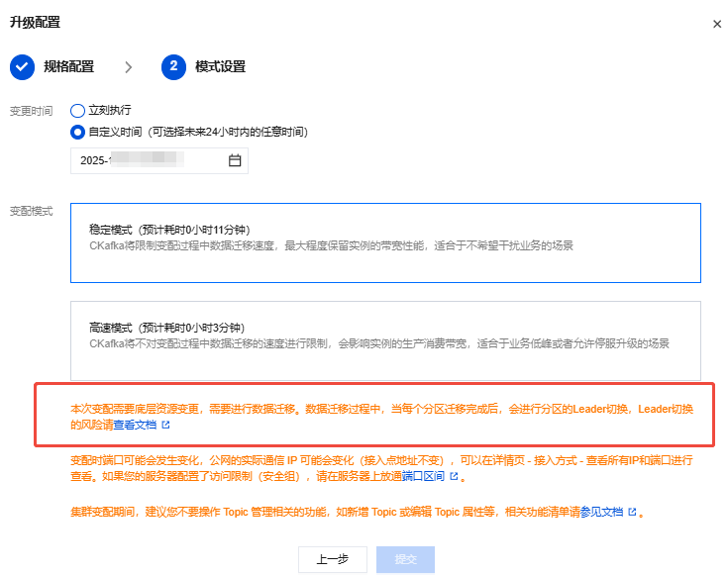Click external link icon after 查看文档
The height and width of the screenshot is (575, 728).
(x=165, y=425)
